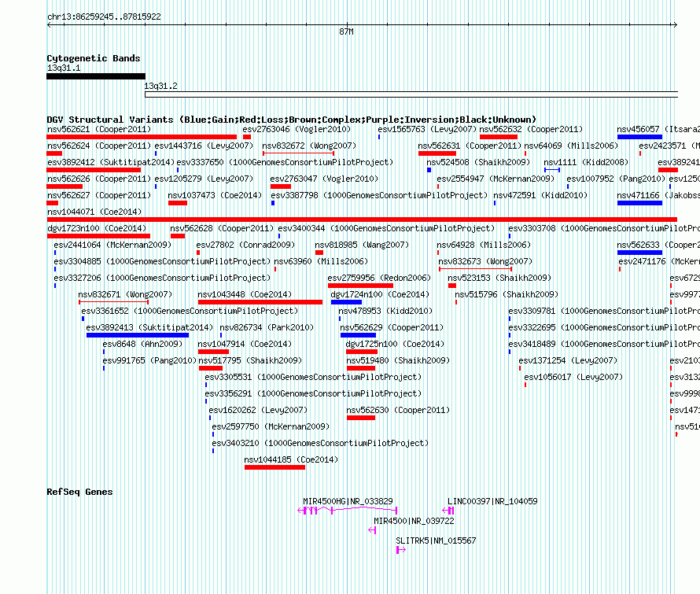Select nsv472591 (Kidd2010) label
The width and height of the screenshot is (700, 594).
point(540,196)
